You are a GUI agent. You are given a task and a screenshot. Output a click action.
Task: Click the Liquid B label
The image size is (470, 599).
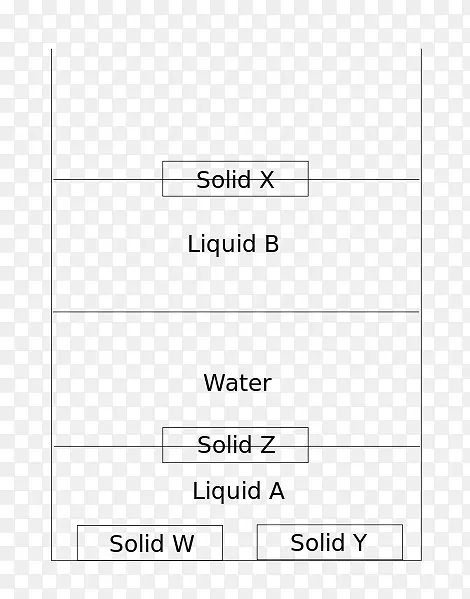pos(233,244)
